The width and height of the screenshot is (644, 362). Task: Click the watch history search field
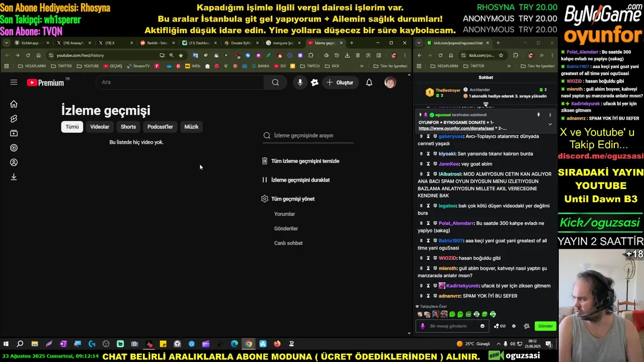[308, 135]
